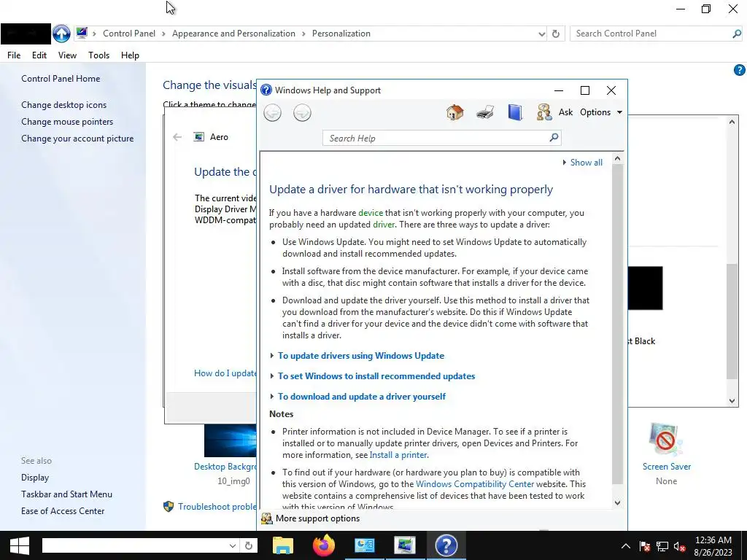Open the Windows Compatibility Center link
This screenshot has width=747, height=560.
(475, 484)
